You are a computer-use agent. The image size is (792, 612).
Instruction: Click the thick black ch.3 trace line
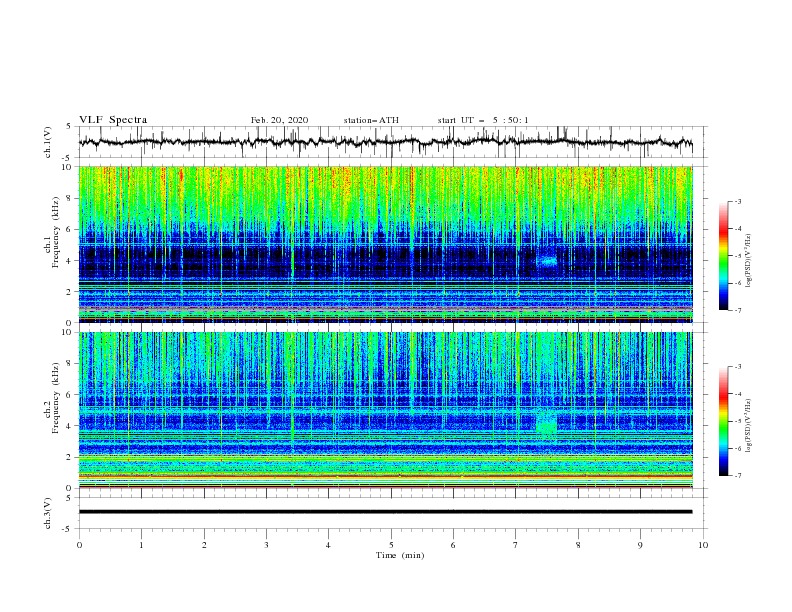pyautogui.click(x=385, y=512)
